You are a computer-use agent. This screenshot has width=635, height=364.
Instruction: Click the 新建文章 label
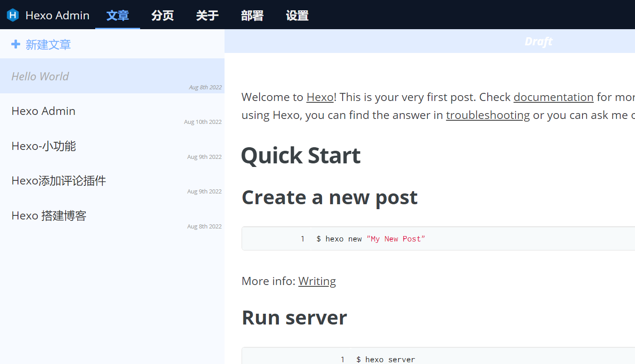click(48, 44)
